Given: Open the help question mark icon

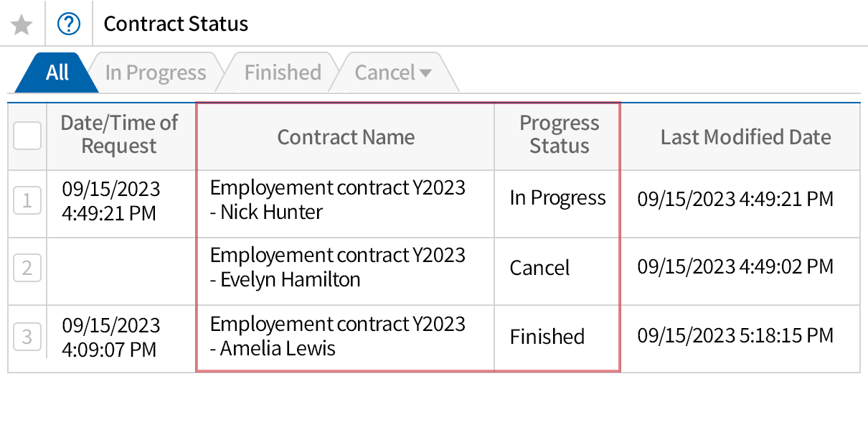Looking at the screenshot, I should 68,23.
